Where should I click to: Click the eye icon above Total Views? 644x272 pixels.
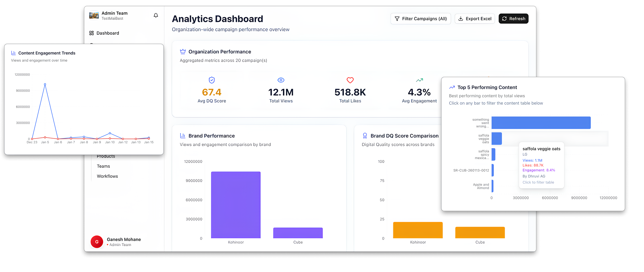tap(281, 80)
